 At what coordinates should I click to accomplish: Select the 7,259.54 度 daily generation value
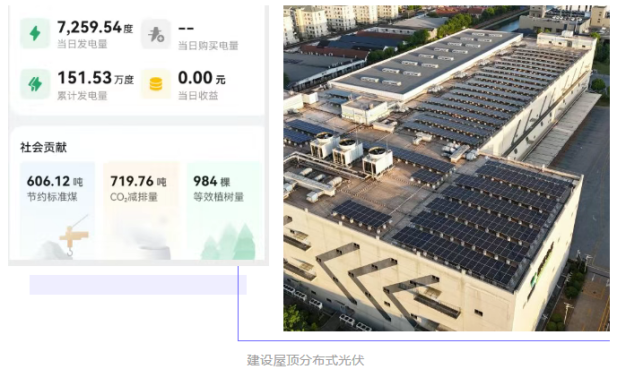(x=95, y=27)
